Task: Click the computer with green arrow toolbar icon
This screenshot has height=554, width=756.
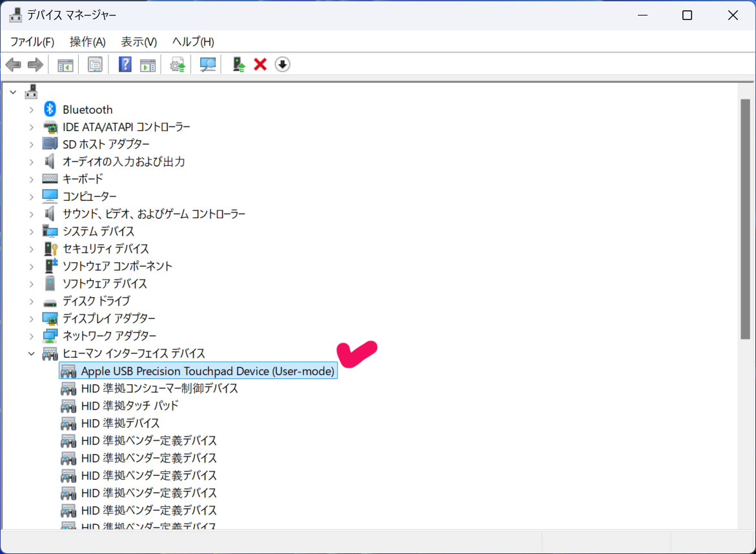Action: (239, 65)
